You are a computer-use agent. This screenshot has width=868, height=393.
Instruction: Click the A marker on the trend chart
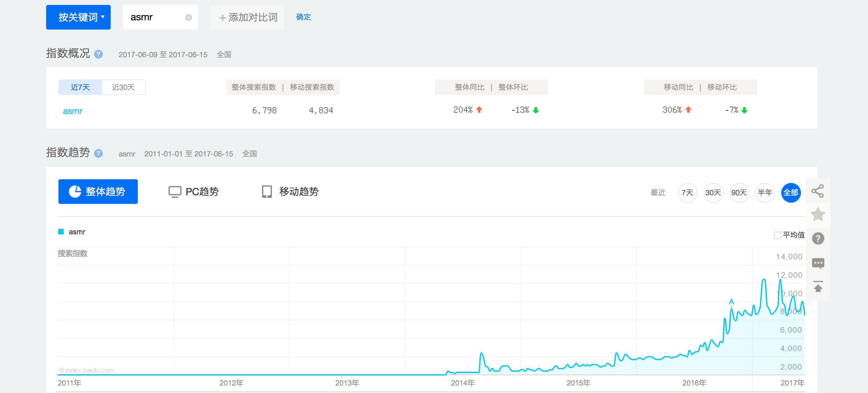tap(731, 302)
